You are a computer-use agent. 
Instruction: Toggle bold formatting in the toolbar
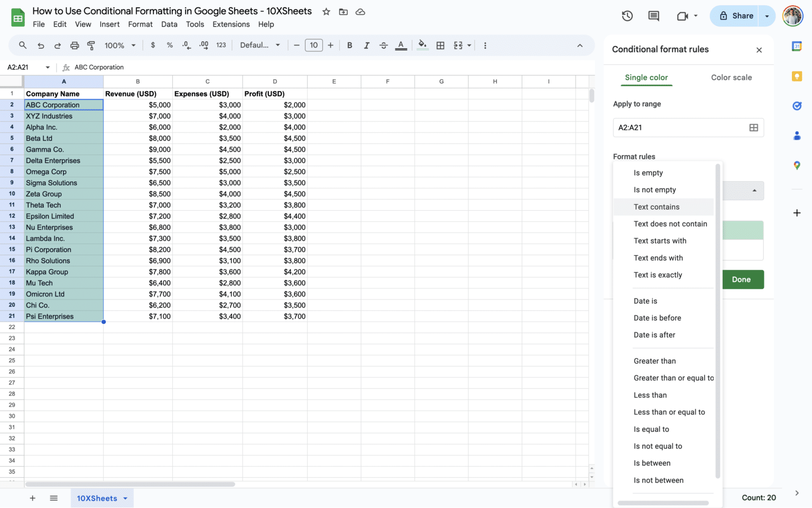click(x=349, y=46)
